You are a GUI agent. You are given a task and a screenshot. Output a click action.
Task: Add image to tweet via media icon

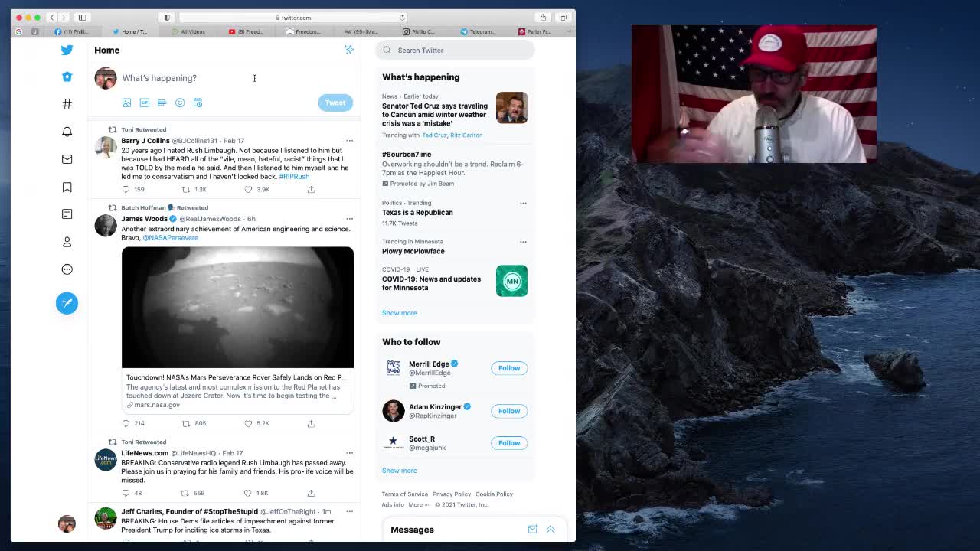tap(126, 103)
